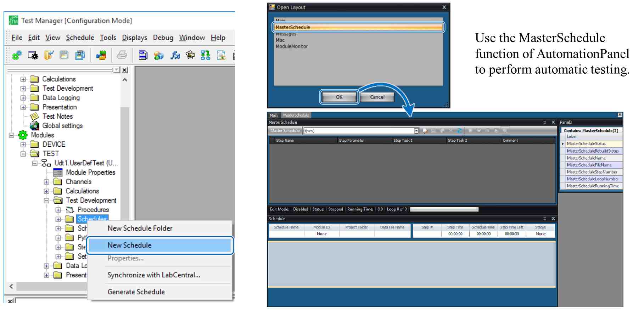The image size is (644, 310).
Task: Collapse the Udt1.UserDefTest node
Action: tap(35, 163)
